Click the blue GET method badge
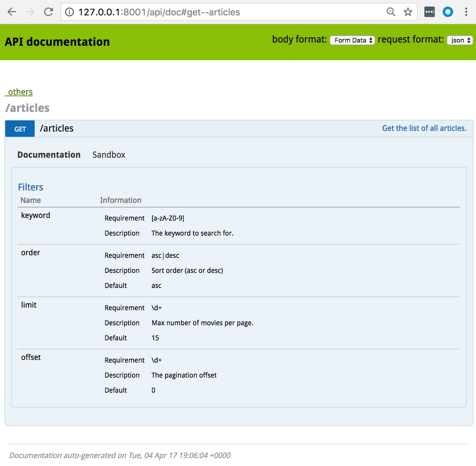Image resolution: width=476 pixels, height=466 pixels. click(20, 129)
